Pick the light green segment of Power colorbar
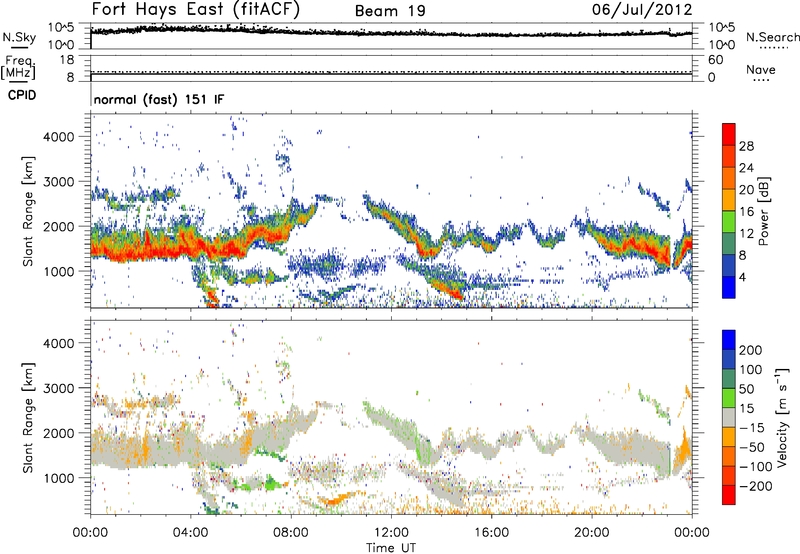The width and height of the screenshot is (800, 554). (729, 222)
